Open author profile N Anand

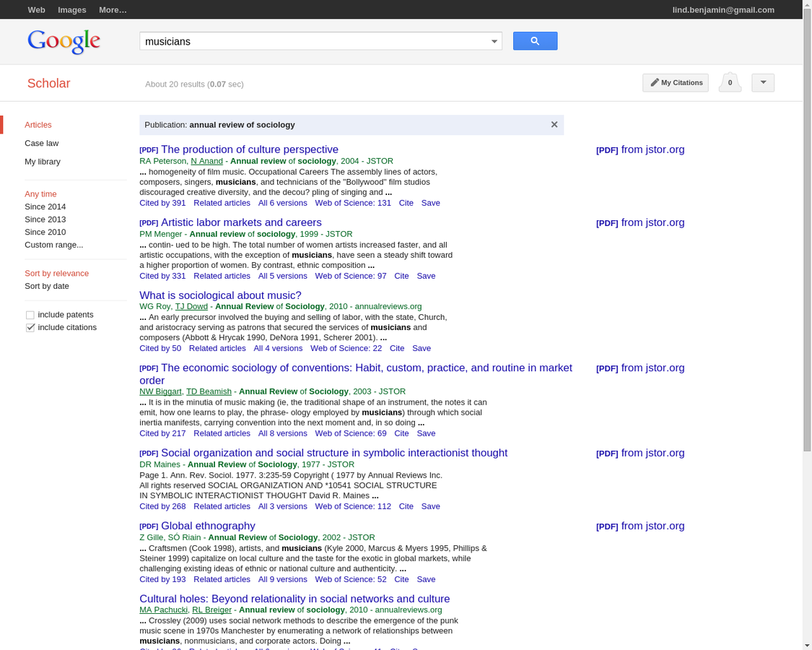(x=206, y=161)
